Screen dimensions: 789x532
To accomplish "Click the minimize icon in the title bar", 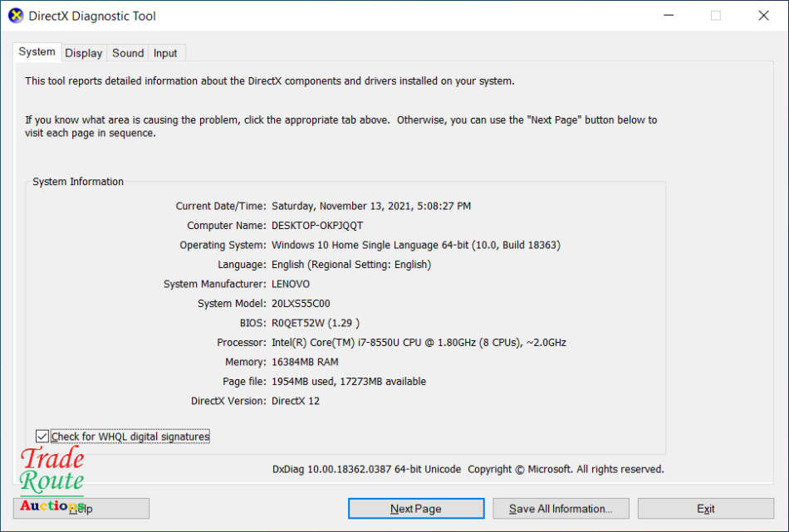I will click(x=668, y=15).
